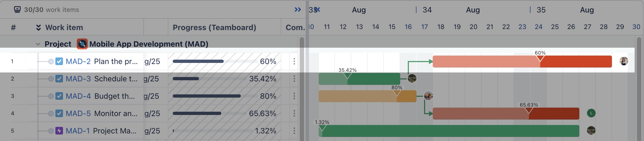Click assignee avatar beside MAD-2 bar
Image resolution: width=644 pixels, height=141 pixels.
[624, 61]
